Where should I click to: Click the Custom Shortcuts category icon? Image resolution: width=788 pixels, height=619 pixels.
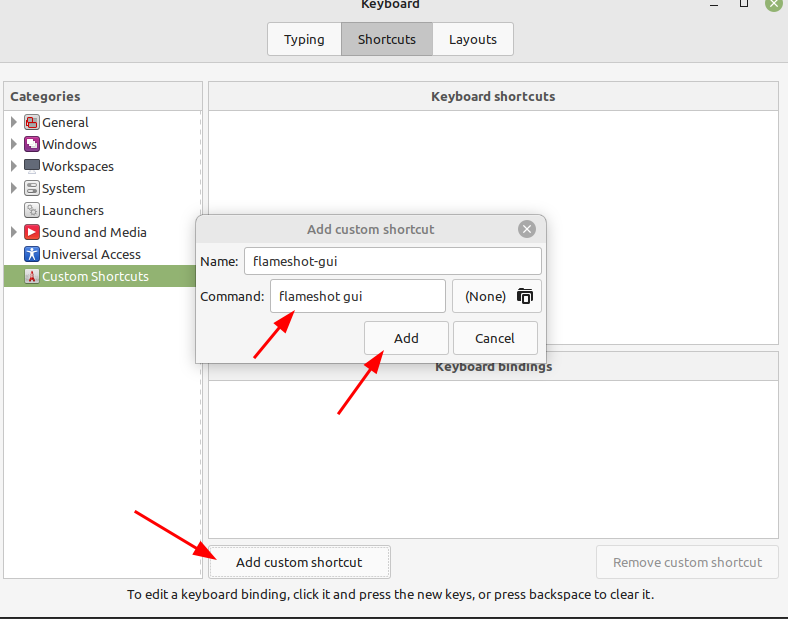tap(31, 277)
